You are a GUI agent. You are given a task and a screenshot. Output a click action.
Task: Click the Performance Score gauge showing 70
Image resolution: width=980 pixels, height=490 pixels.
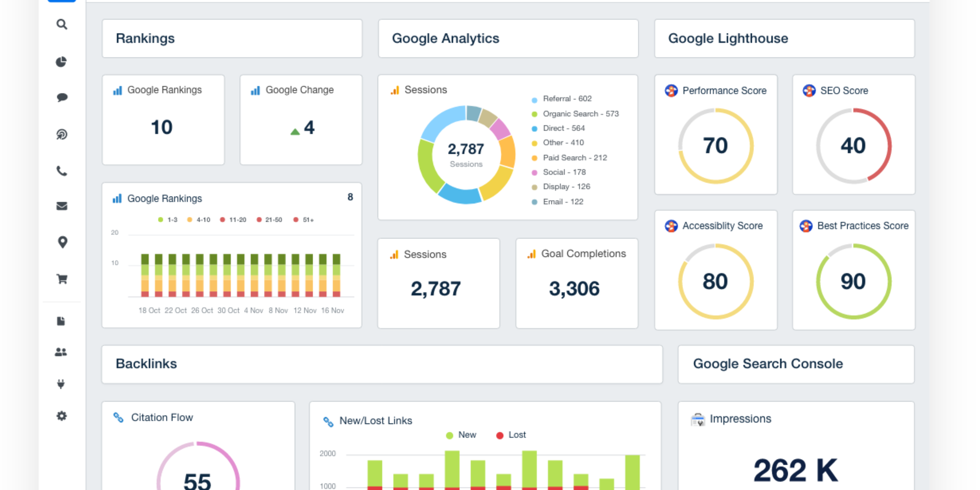716,146
